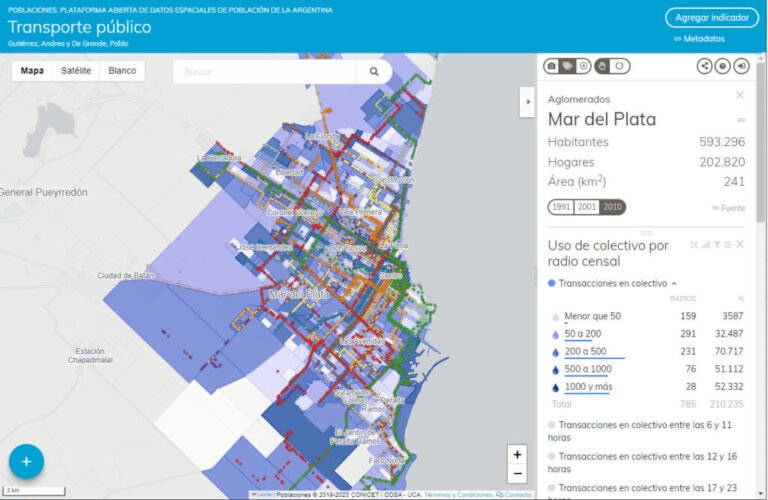
Task: Toggle the map labels tag icon
Action: 568,66
